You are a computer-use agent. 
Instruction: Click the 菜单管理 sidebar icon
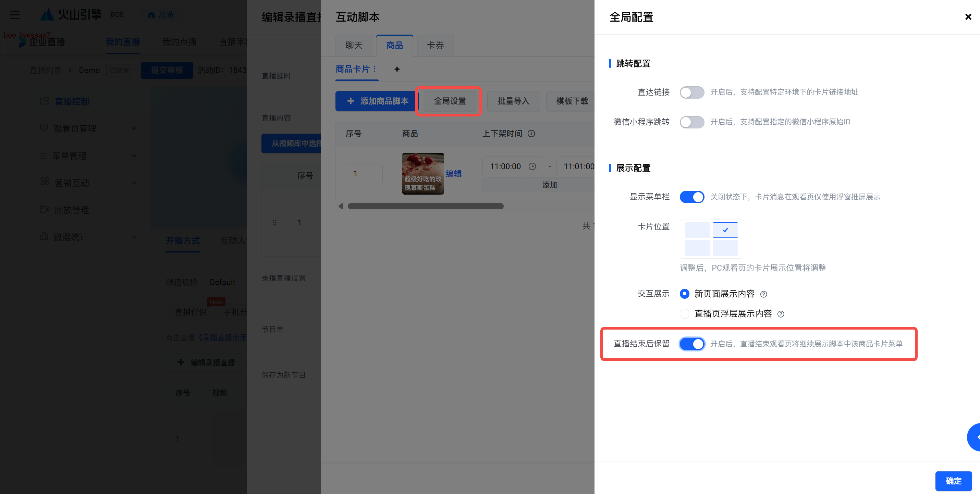(44, 156)
